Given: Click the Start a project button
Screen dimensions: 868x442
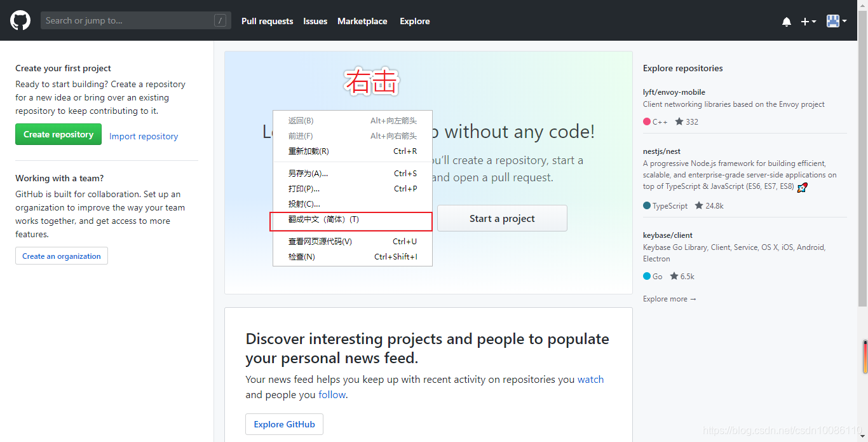Looking at the screenshot, I should pyautogui.click(x=502, y=218).
